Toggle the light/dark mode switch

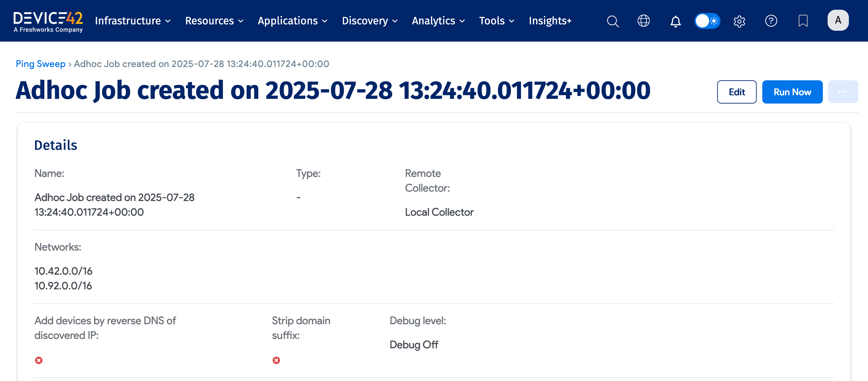[x=707, y=21]
